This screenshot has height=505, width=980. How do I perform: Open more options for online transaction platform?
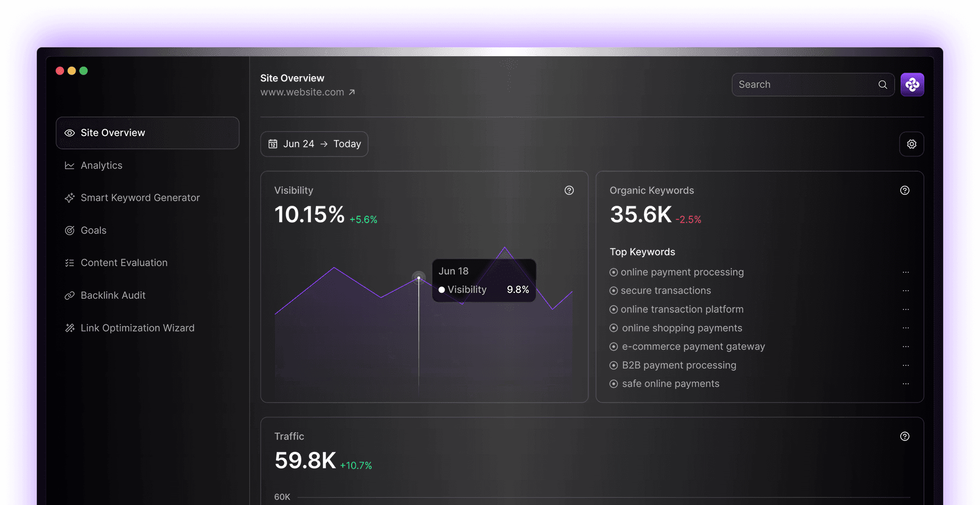click(x=905, y=310)
